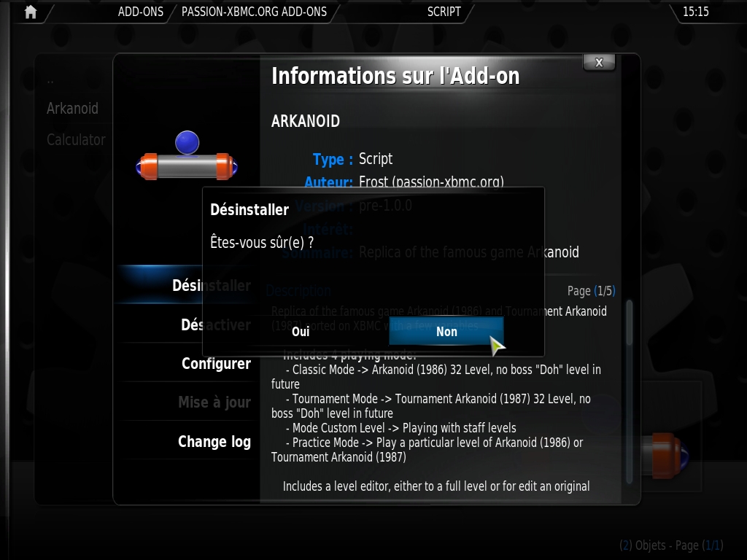Click the clock showing 15:15
This screenshot has width=747, height=560.
click(x=695, y=12)
